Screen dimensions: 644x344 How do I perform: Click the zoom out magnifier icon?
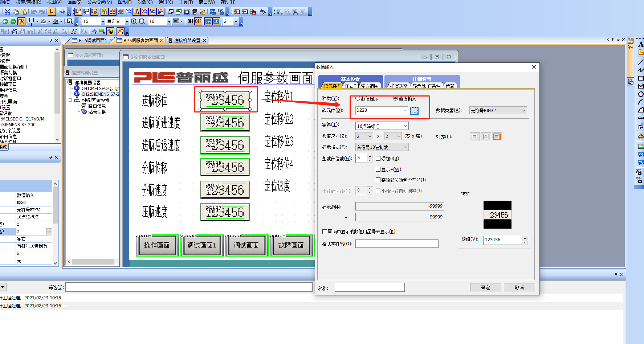coord(142,21)
